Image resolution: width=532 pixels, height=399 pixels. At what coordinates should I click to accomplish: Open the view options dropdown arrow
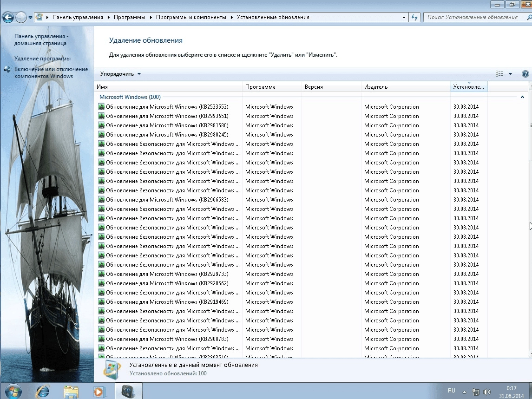[x=510, y=74]
